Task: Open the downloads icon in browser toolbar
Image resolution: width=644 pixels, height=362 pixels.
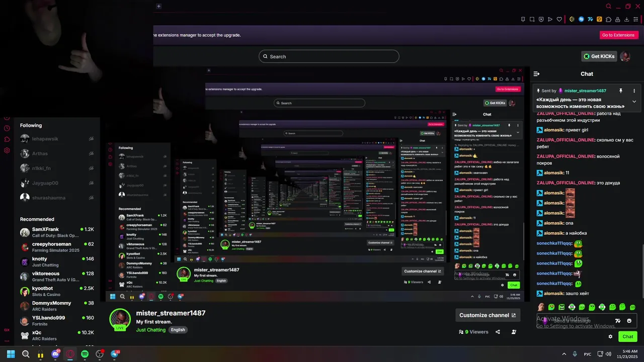Action: pyautogui.click(x=627, y=19)
